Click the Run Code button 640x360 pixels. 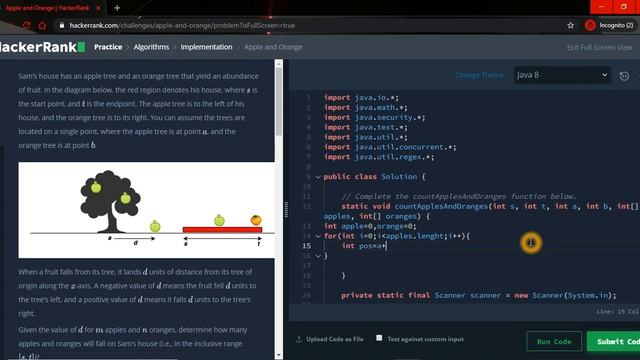[554, 341]
